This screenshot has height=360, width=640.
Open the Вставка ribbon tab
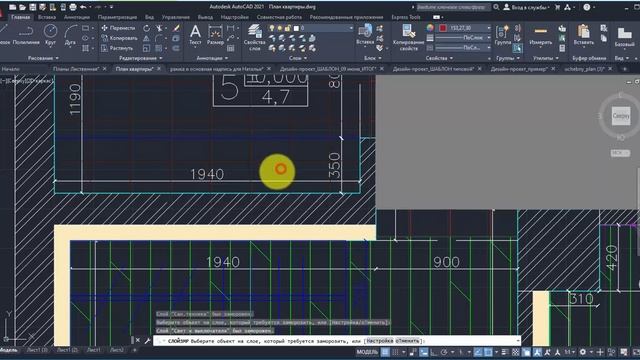click(x=47, y=17)
